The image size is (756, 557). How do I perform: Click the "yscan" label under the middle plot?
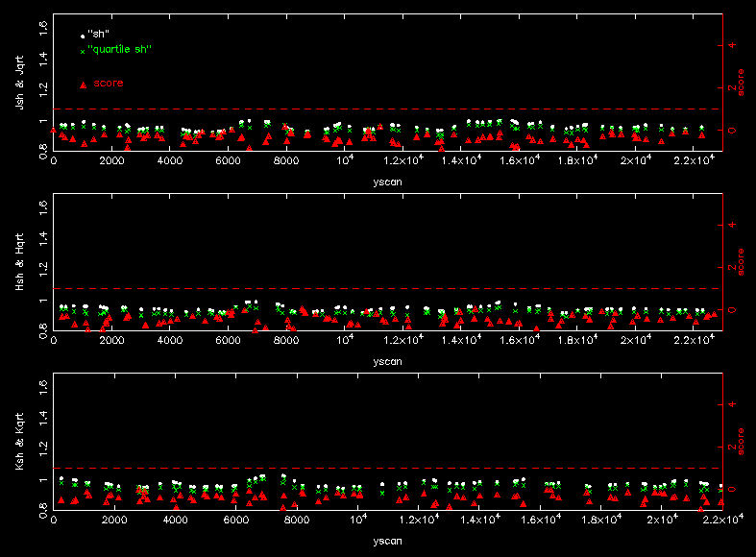[387, 361]
